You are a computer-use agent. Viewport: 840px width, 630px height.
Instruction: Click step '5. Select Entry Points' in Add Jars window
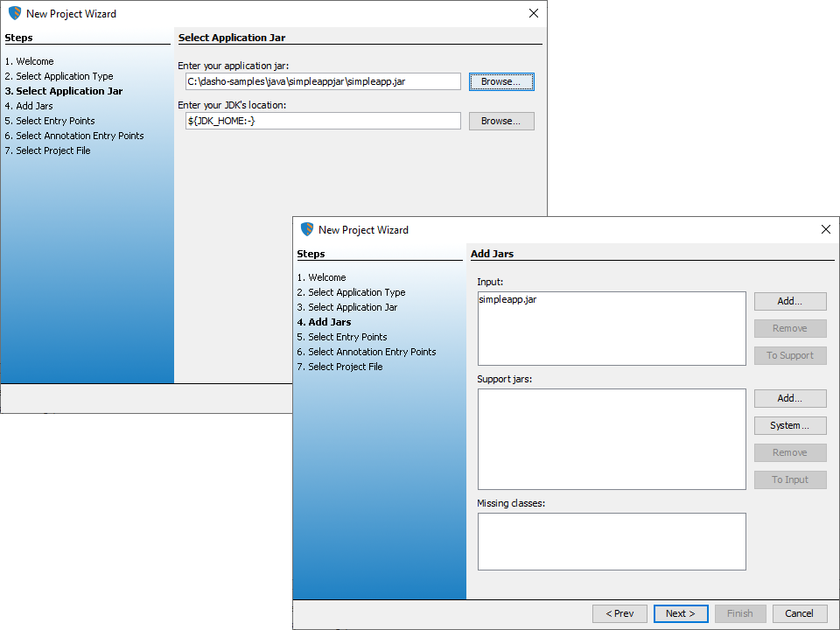point(342,337)
